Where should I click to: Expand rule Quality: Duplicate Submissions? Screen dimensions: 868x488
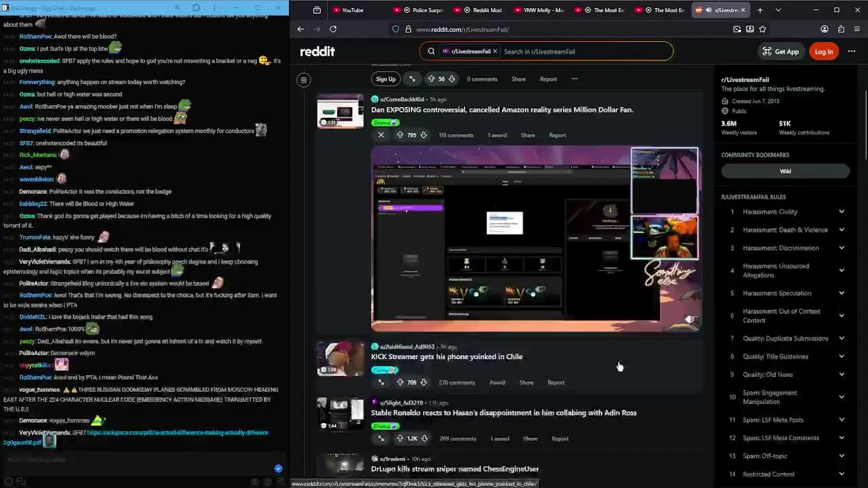click(842, 338)
